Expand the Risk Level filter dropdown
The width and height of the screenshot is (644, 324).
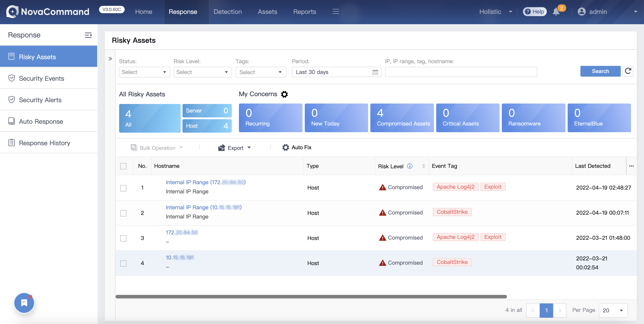coord(202,72)
